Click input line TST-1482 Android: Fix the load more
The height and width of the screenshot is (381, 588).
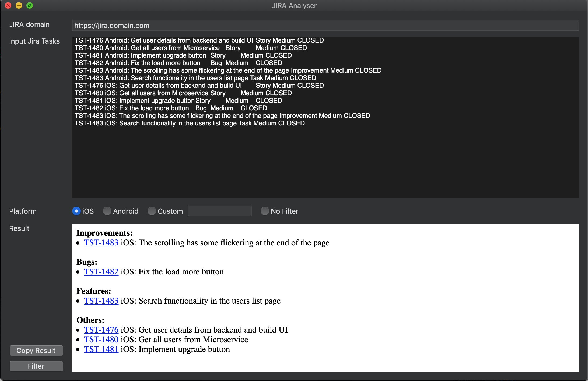(178, 63)
